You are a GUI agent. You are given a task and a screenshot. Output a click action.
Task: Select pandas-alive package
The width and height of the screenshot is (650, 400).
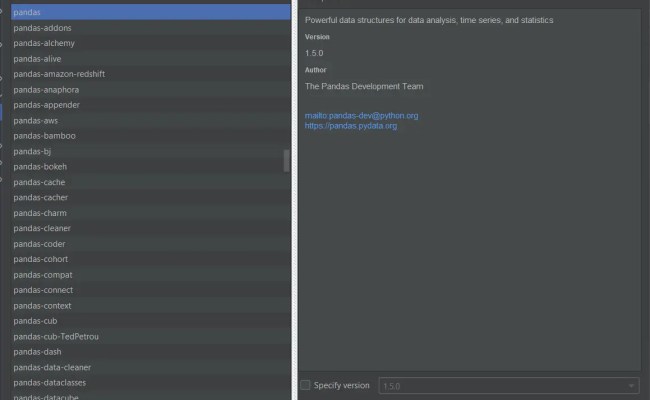pyautogui.click(x=150, y=59)
